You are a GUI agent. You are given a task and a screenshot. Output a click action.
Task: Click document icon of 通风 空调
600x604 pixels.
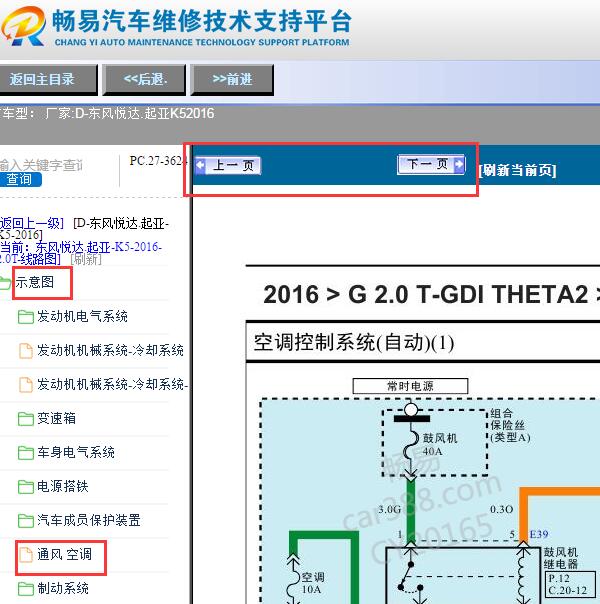coord(26,555)
